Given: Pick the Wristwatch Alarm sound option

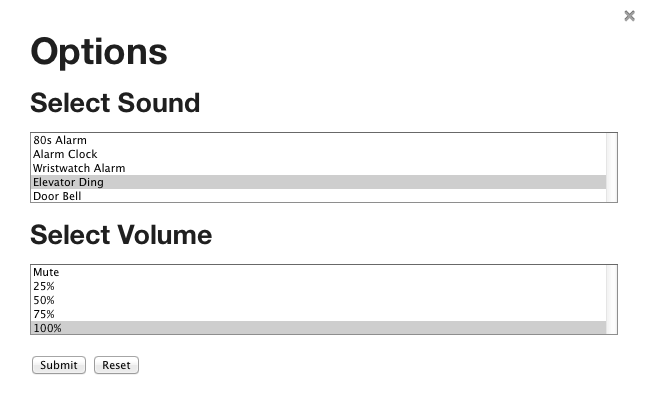Looking at the screenshot, I should [x=318, y=168].
